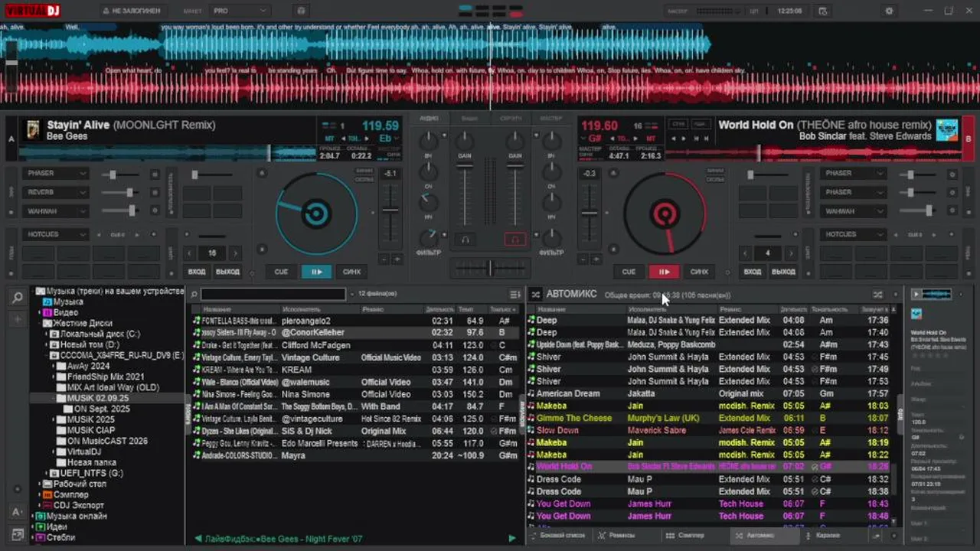The width and height of the screenshot is (980, 551).
Task: Click the REVERB effect strength slider on Deck A
Action: pyautogui.click(x=119, y=193)
